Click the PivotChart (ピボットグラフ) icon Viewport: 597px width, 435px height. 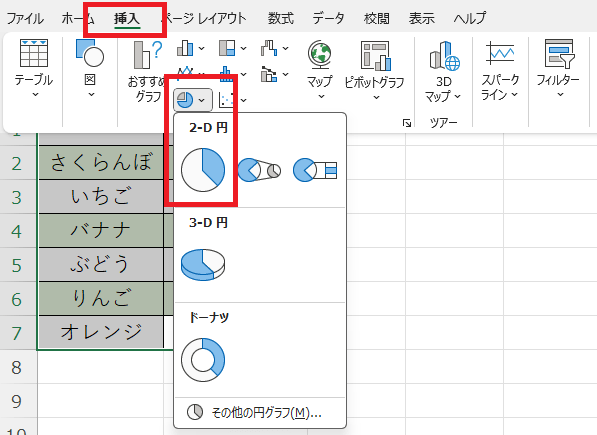(375, 70)
